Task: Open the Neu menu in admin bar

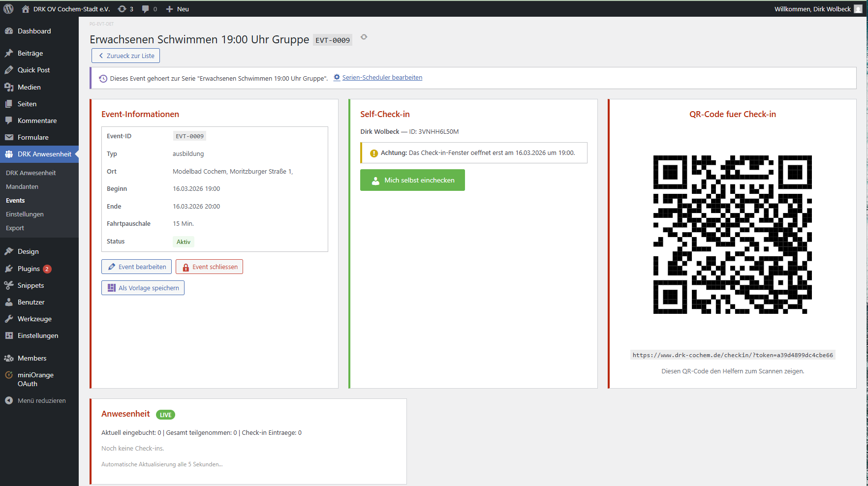Action: coord(178,9)
